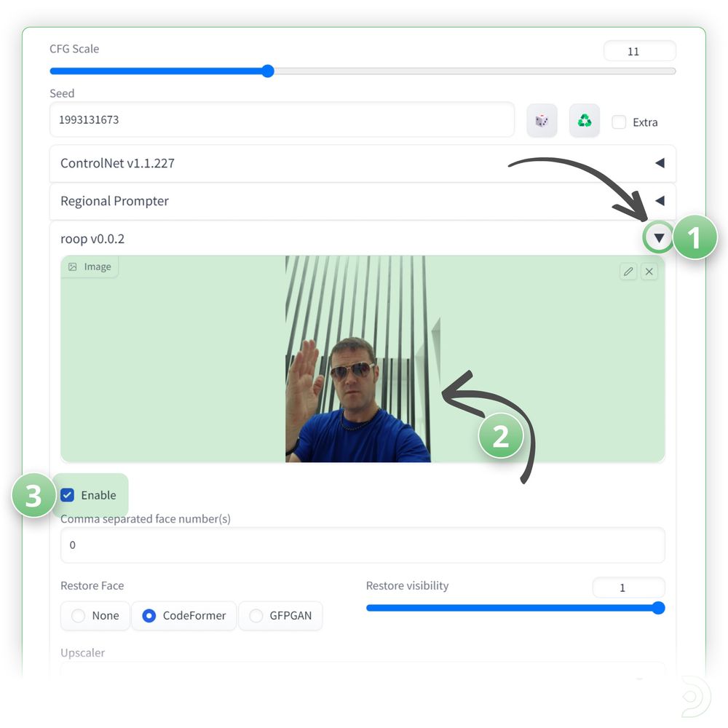Click the CFG Scale value box

point(639,52)
